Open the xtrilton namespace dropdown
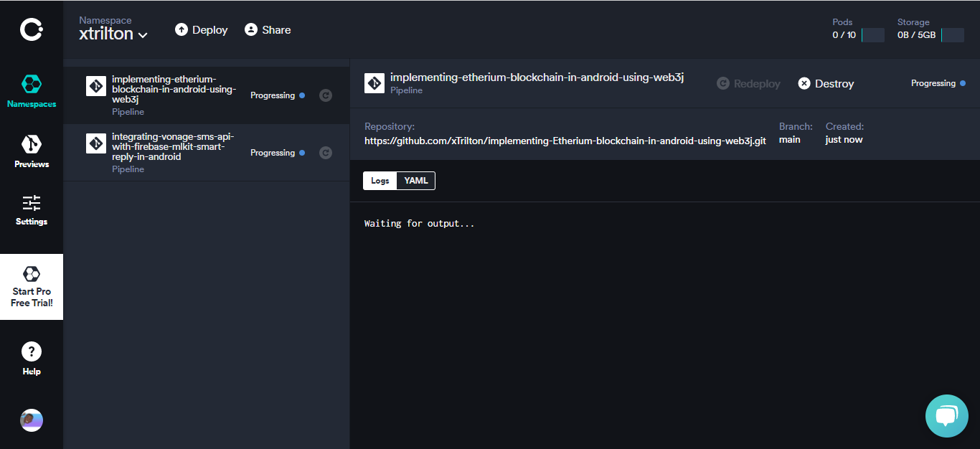Viewport: 980px width, 449px height. (x=113, y=32)
